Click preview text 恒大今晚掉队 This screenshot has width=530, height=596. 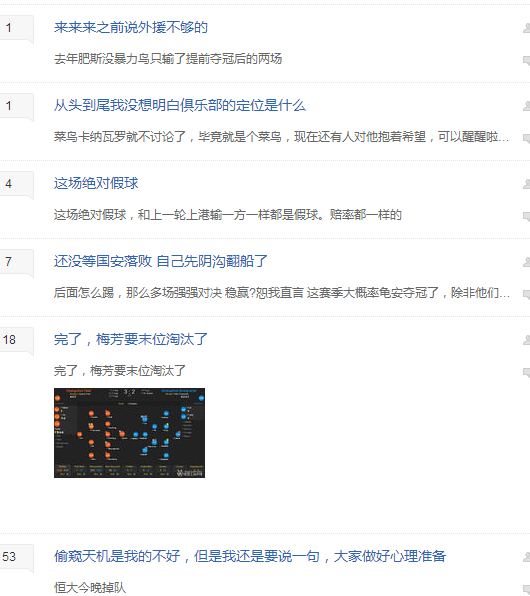tap(90, 588)
